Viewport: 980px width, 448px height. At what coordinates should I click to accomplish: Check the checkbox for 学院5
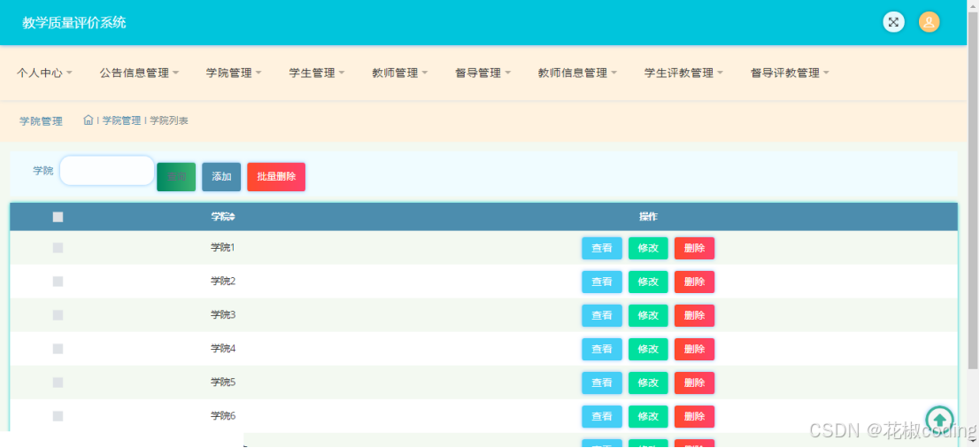point(58,382)
